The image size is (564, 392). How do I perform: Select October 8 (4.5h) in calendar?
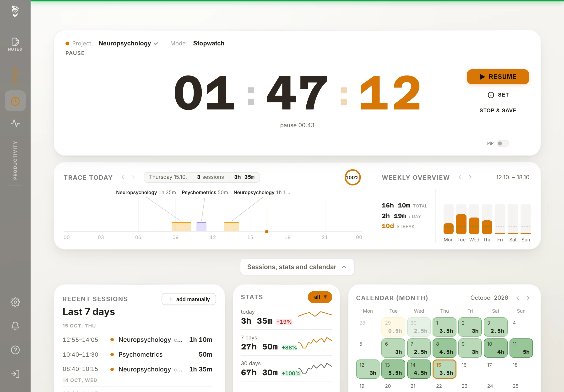pyautogui.click(x=445, y=348)
